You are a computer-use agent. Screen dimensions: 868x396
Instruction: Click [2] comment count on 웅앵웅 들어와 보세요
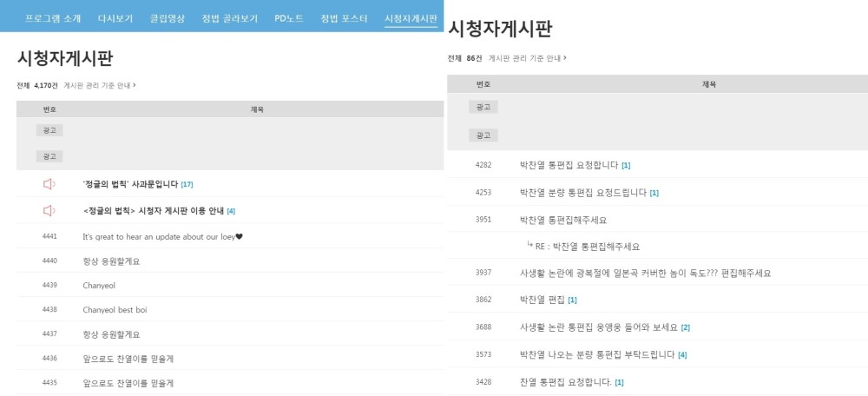point(686,328)
